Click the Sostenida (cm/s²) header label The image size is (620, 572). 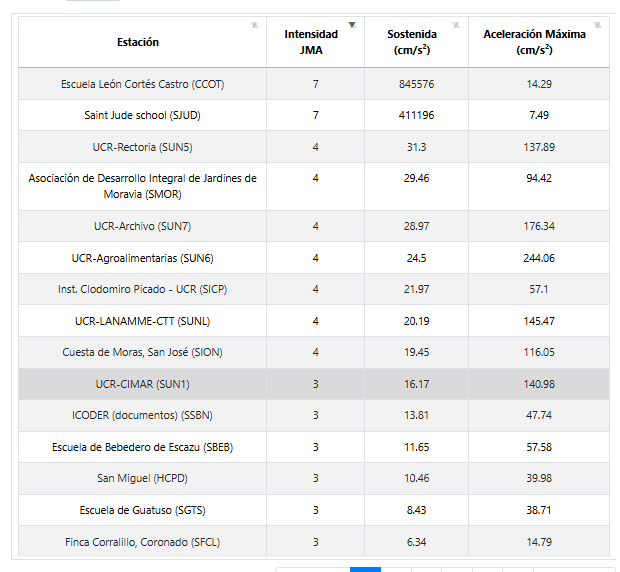412,42
